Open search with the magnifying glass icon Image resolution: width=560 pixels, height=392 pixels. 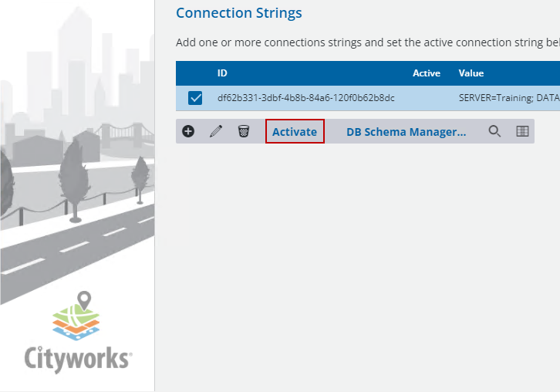pyautogui.click(x=495, y=131)
